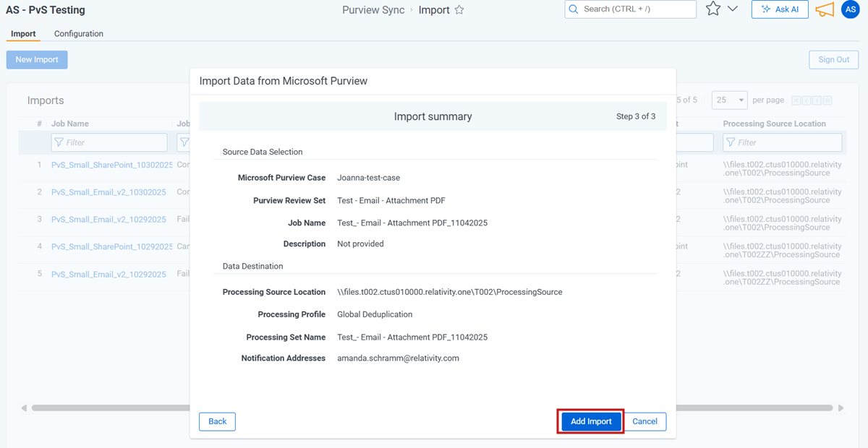
Task: Open the AS user avatar menu
Action: pos(850,9)
